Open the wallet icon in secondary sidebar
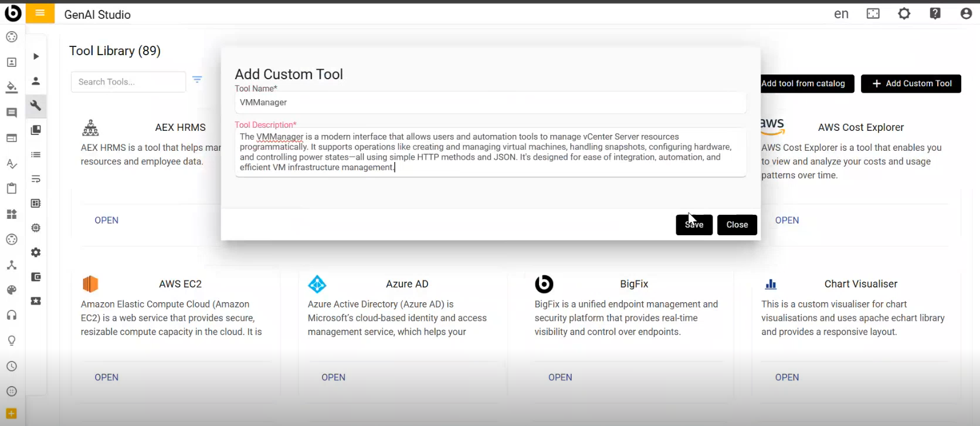 click(x=36, y=277)
